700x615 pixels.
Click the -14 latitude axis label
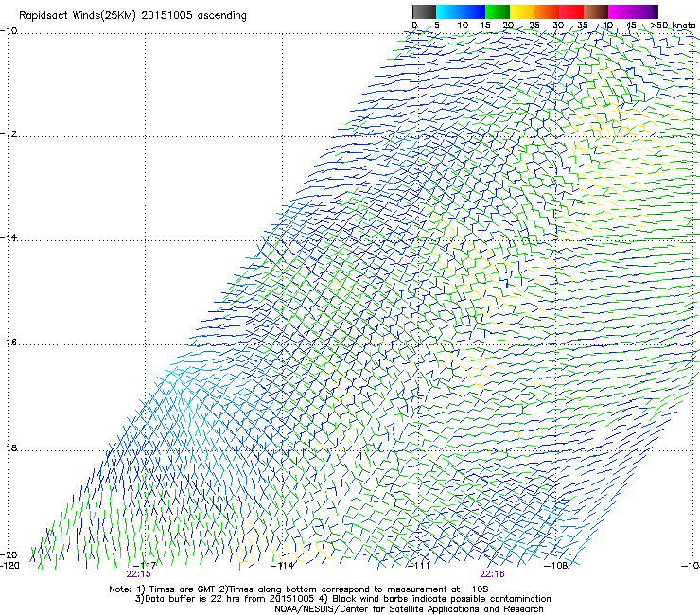coord(9,237)
